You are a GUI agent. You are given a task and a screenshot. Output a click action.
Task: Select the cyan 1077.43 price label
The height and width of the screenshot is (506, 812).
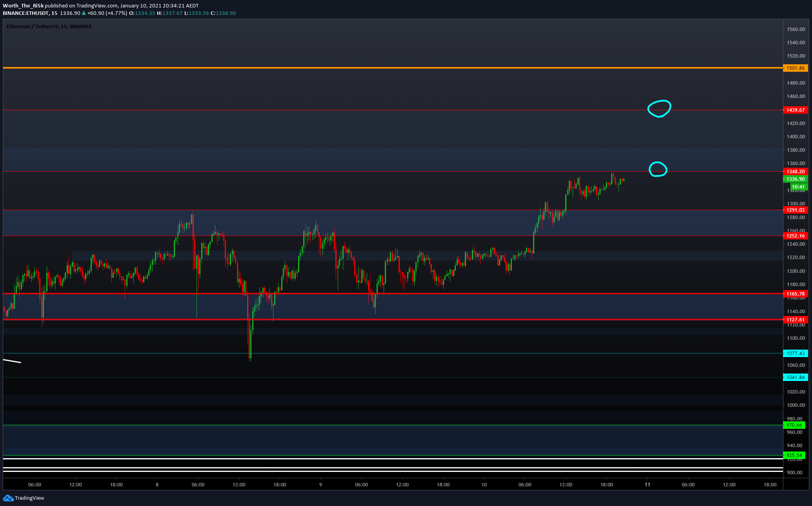tap(795, 353)
